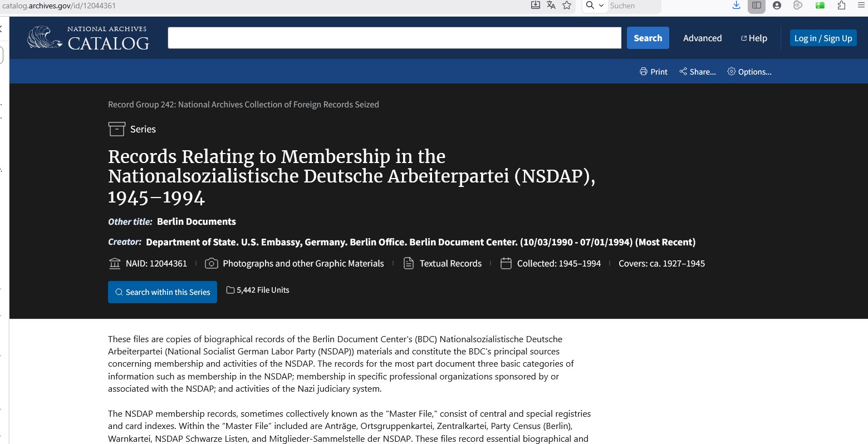This screenshot has height=444, width=868.
Task: Click the blue Search button
Action: tap(648, 38)
